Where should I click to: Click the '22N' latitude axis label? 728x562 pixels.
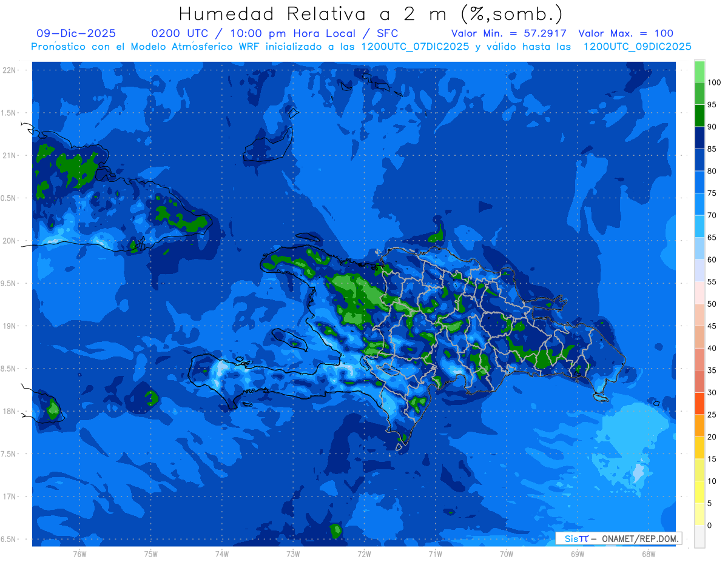(8, 70)
